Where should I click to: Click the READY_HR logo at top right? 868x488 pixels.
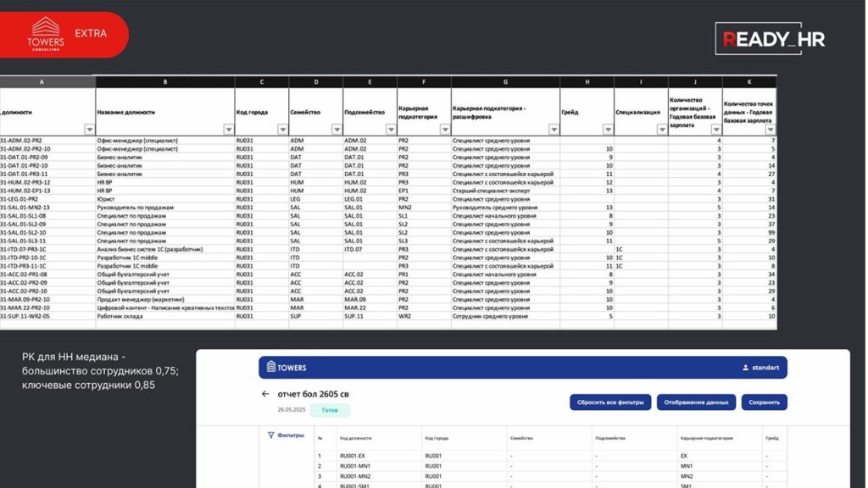click(x=770, y=39)
